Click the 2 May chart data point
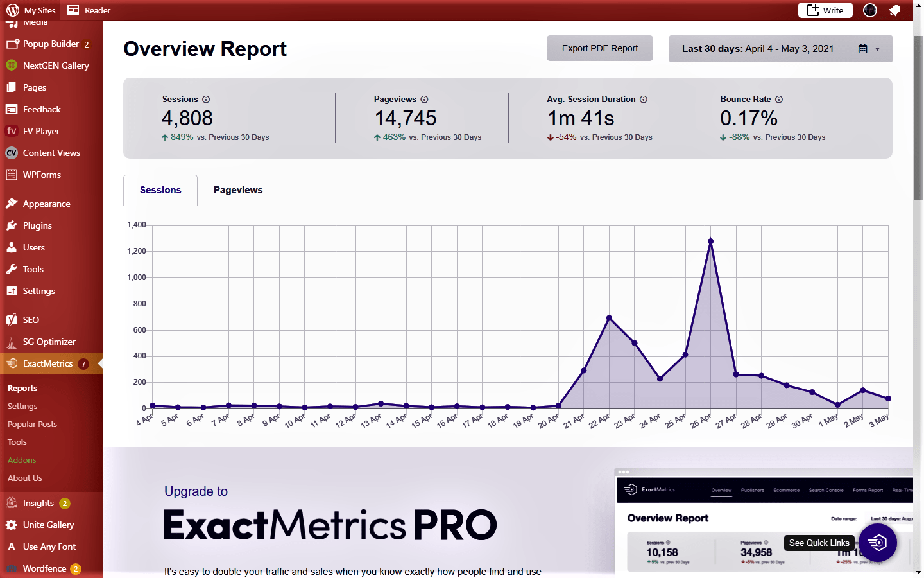The image size is (924, 578). pos(863,390)
